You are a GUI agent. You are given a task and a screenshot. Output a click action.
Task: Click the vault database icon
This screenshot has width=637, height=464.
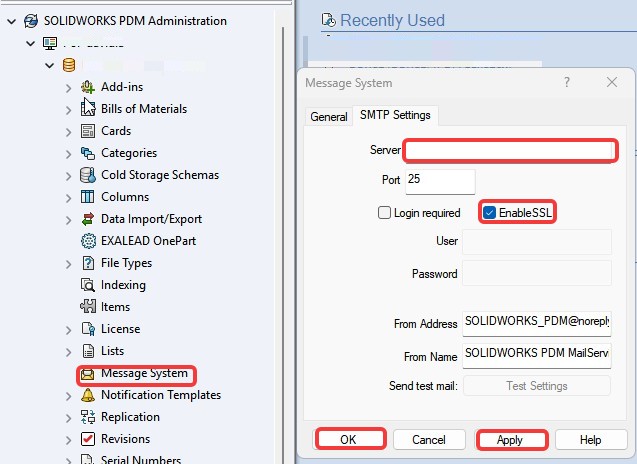click(x=69, y=65)
